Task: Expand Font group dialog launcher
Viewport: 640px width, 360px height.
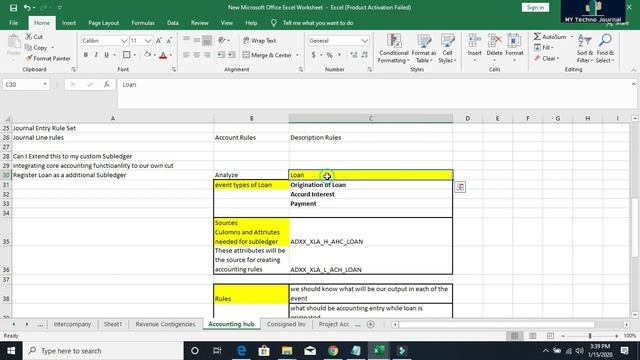Action: 174,70
